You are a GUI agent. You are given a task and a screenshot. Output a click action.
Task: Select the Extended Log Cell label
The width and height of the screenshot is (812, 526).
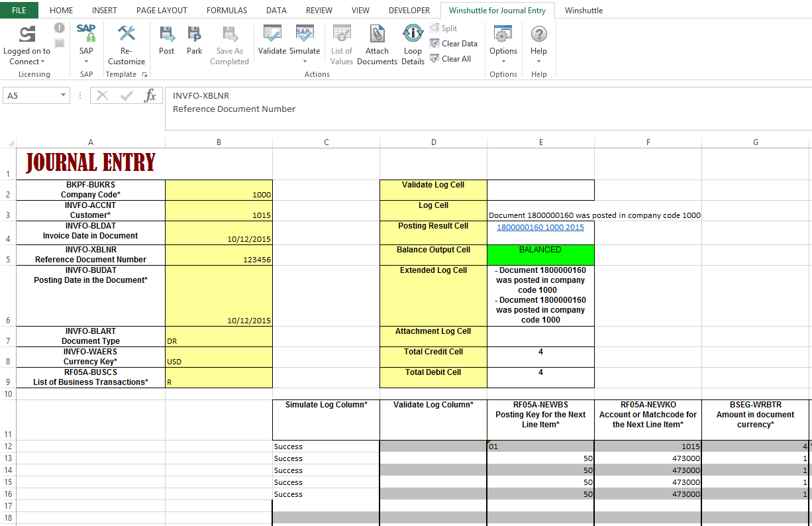433,295
